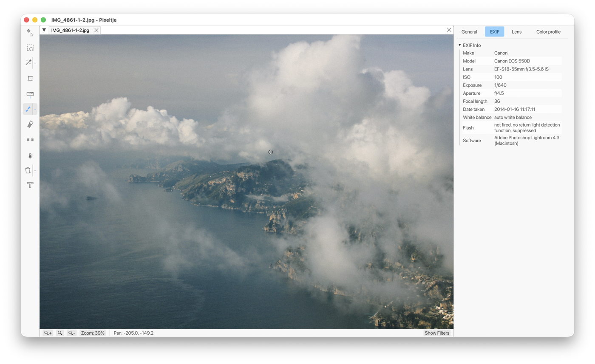Viewport: 595px width, 364px height.
Task: Select the rectangular selection tool
Action: [30, 48]
